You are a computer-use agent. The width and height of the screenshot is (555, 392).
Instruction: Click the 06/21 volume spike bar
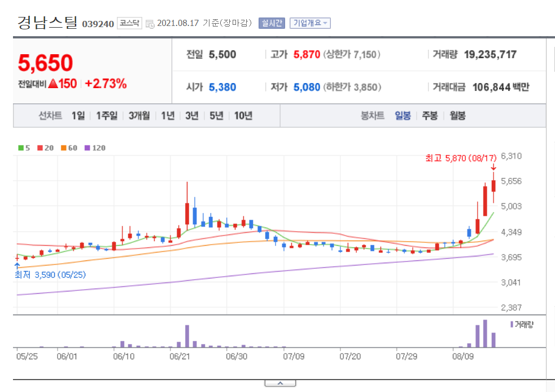pyautogui.click(x=187, y=336)
